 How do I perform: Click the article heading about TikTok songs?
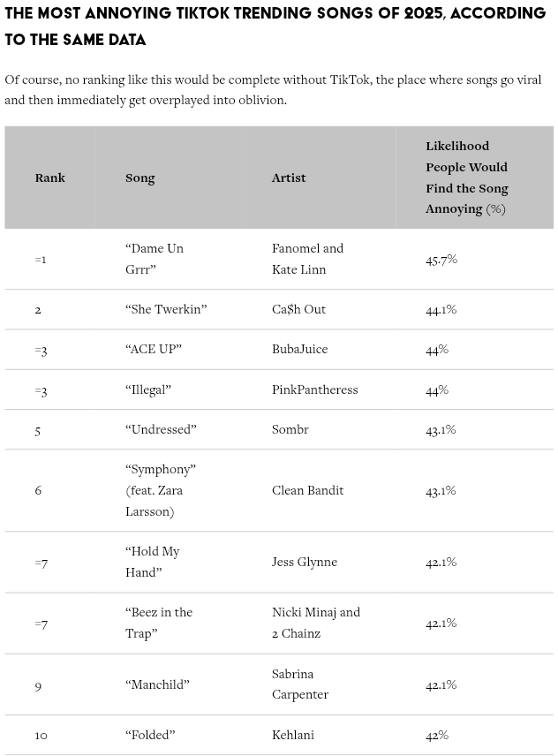(275, 26)
